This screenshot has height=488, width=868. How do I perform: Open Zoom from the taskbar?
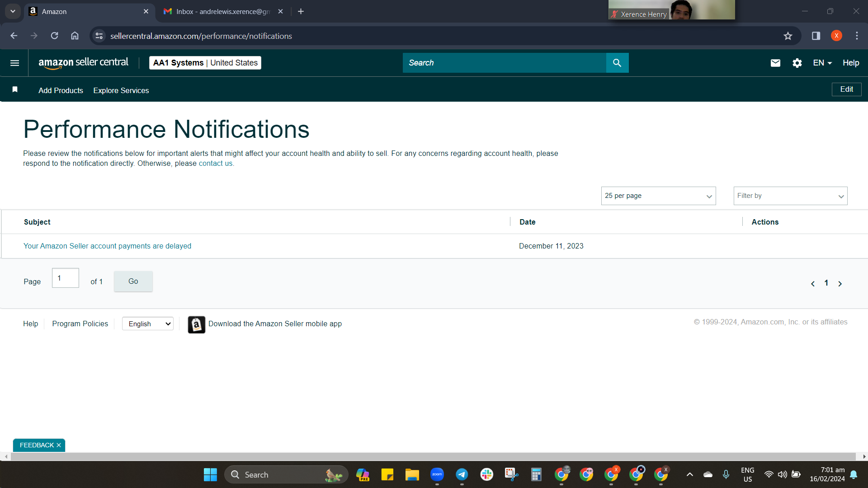437,474
